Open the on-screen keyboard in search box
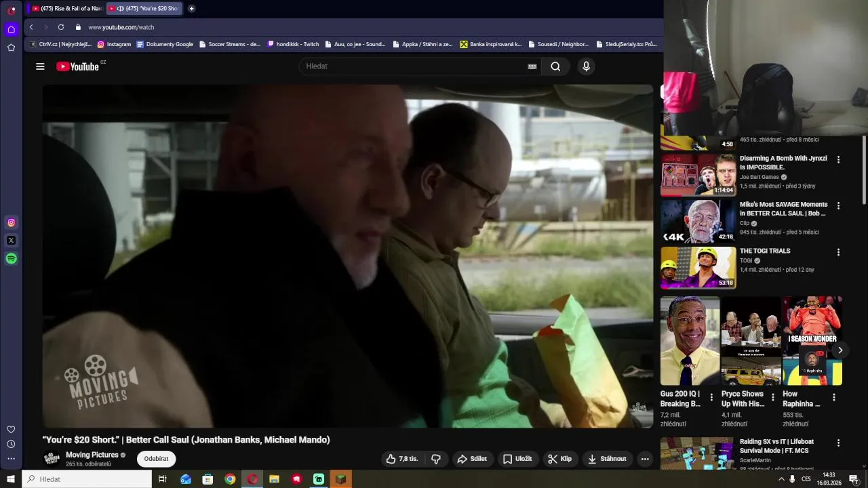 pos(532,66)
